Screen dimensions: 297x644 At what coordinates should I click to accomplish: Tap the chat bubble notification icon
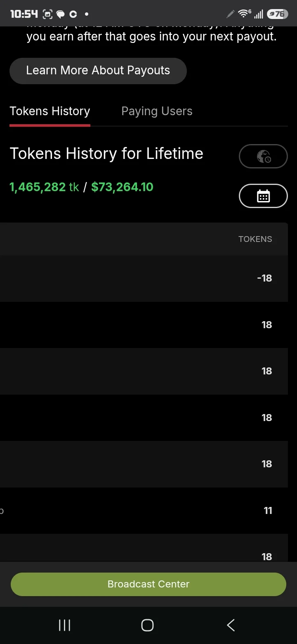click(61, 14)
